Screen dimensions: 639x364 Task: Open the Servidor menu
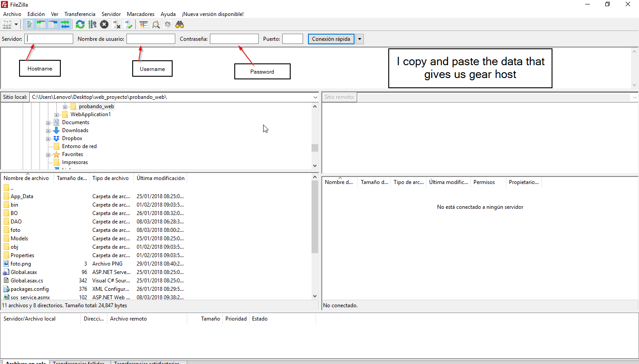point(111,14)
